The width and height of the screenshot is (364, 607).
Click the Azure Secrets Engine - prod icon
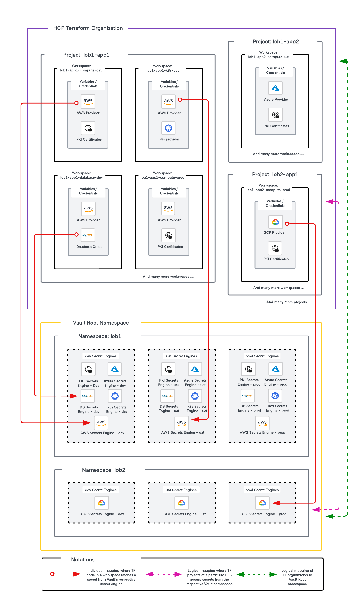[275, 369]
